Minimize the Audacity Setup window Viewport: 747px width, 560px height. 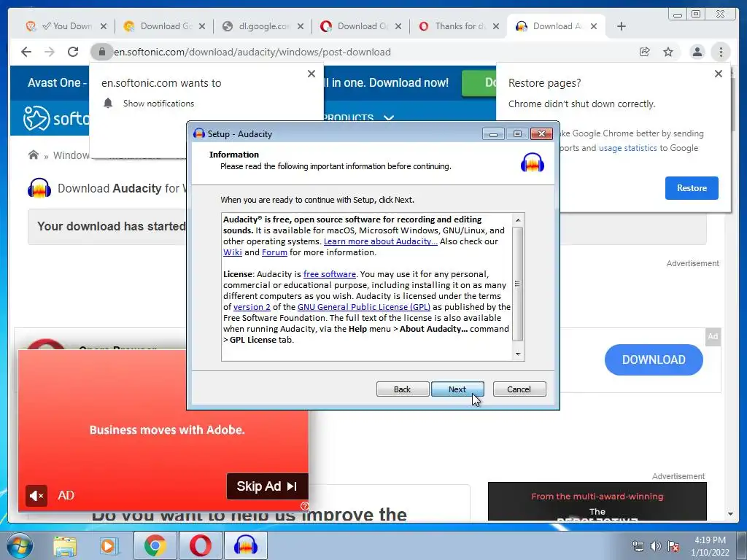click(x=493, y=134)
